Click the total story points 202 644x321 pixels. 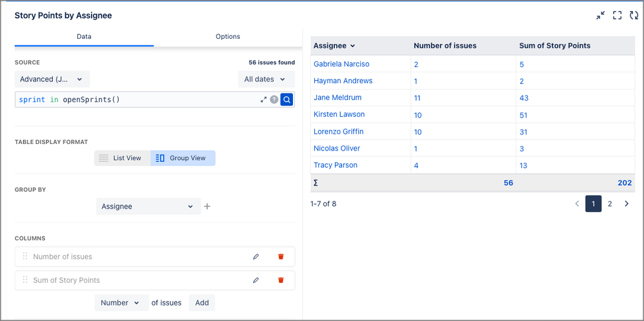tap(625, 183)
